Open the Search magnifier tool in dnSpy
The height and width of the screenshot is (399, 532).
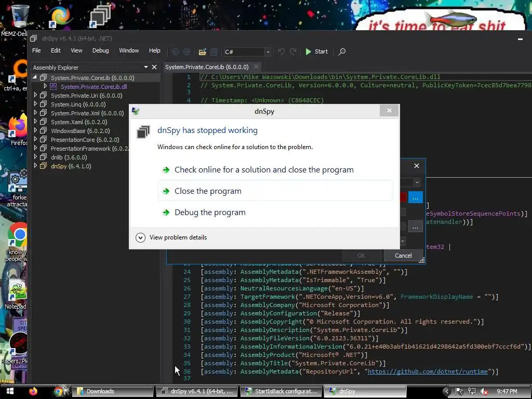coord(342,51)
